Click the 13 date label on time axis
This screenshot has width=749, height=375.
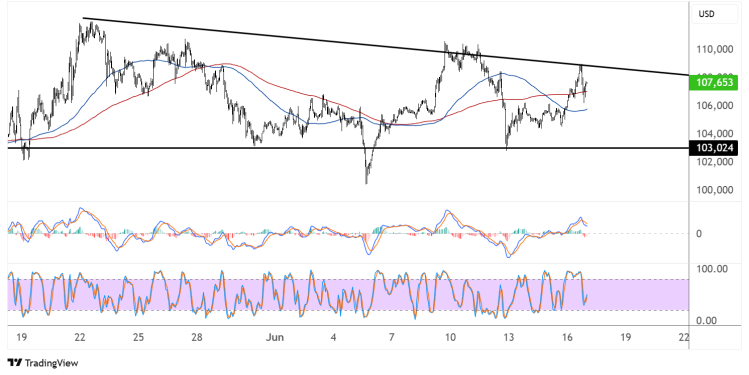tap(509, 337)
